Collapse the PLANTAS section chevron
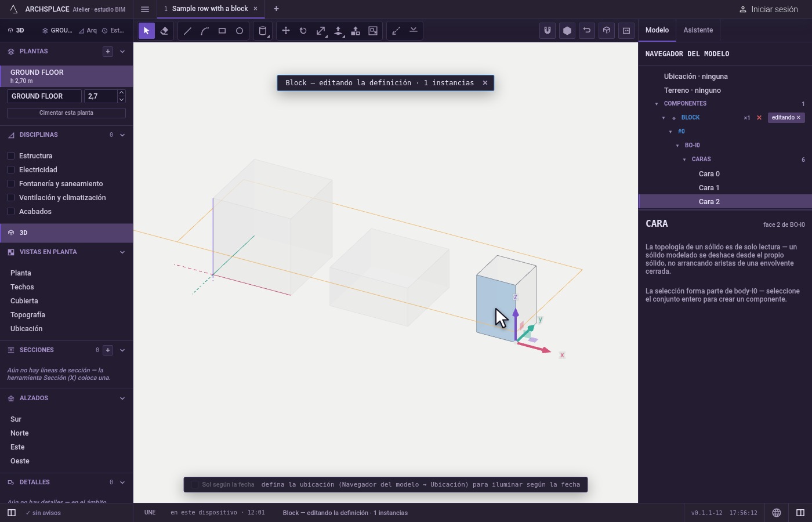 click(122, 52)
